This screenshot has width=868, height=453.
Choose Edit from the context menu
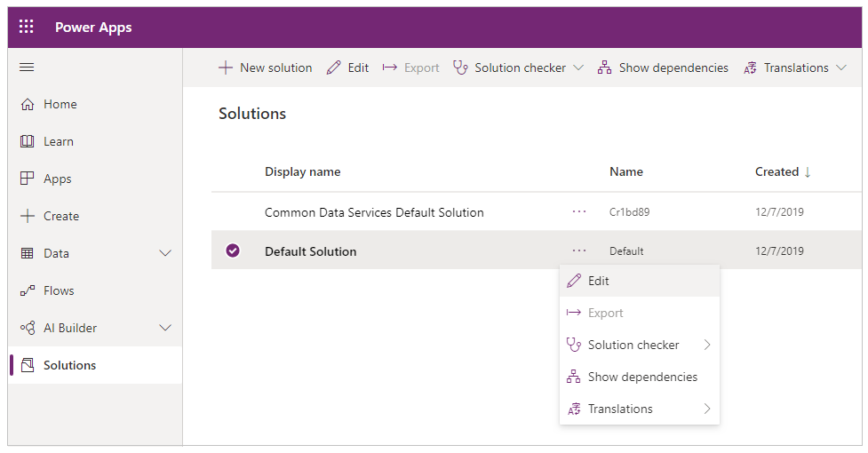tap(640, 281)
